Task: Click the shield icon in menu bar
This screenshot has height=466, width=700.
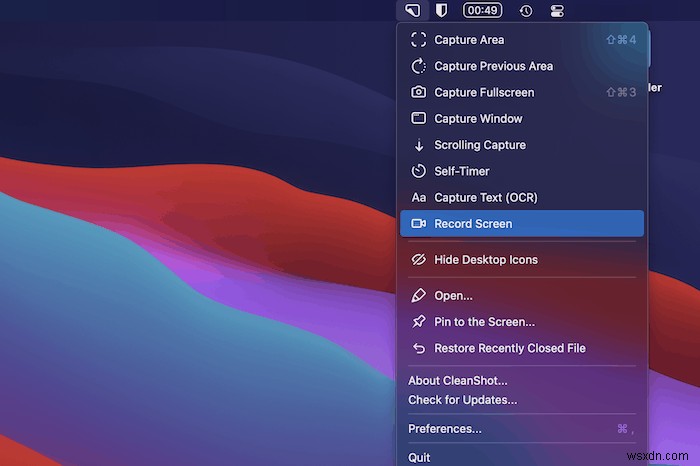Action: tap(441, 10)
